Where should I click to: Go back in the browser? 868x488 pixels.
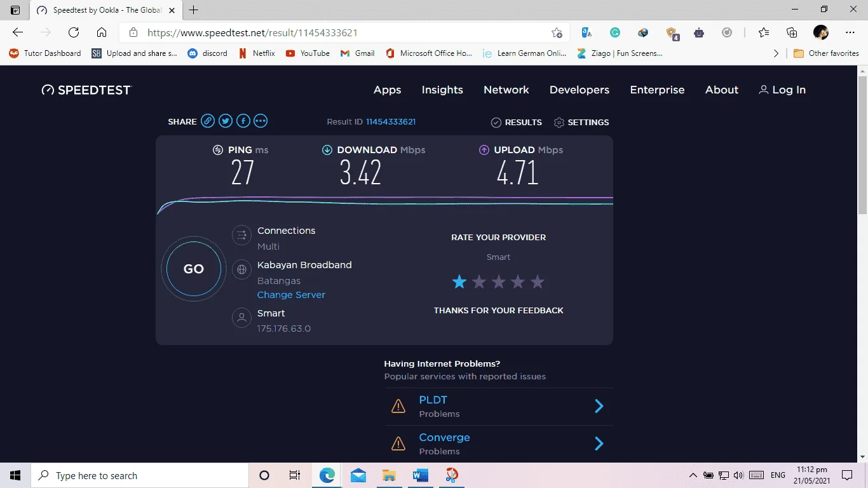(x=18, y=32)
